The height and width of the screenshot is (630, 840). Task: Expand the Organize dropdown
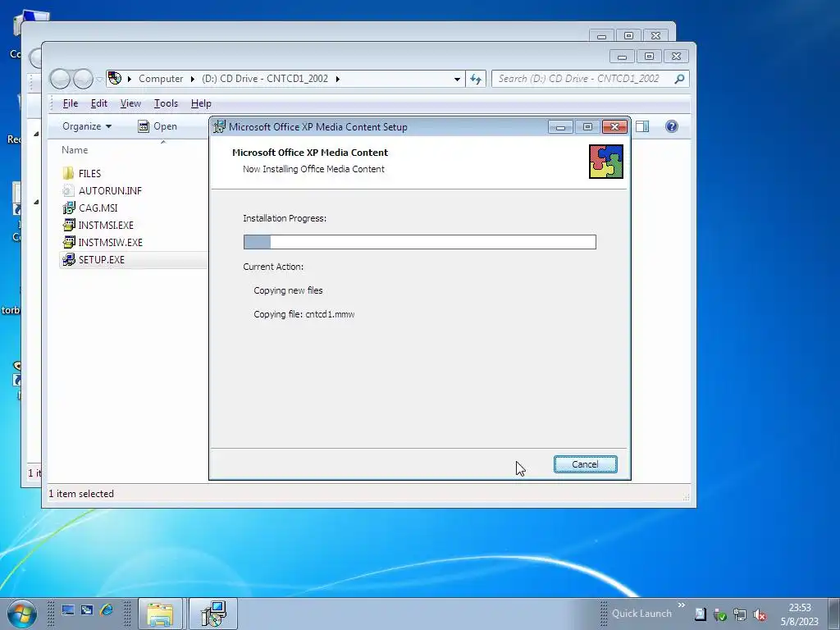(x=87, y=126)
